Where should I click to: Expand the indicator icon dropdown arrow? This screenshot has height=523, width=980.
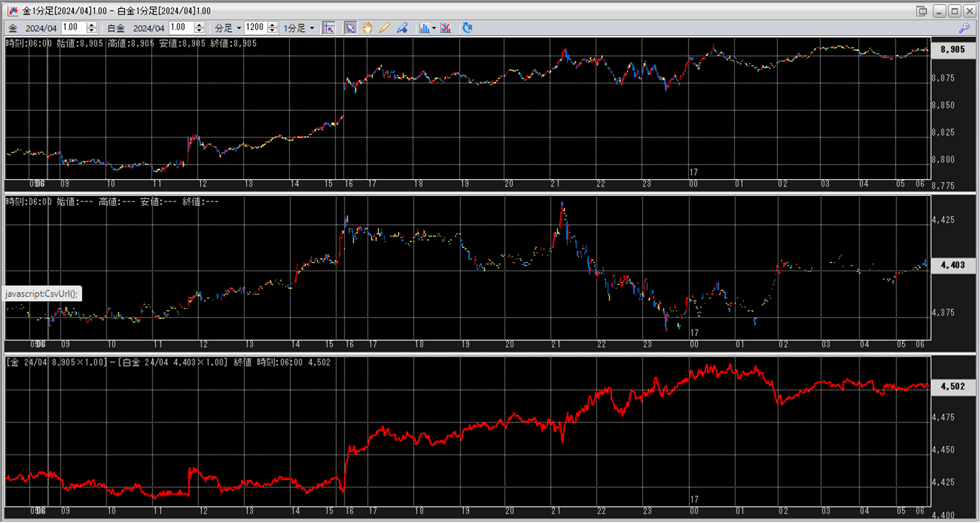click(x=434, y=28)
